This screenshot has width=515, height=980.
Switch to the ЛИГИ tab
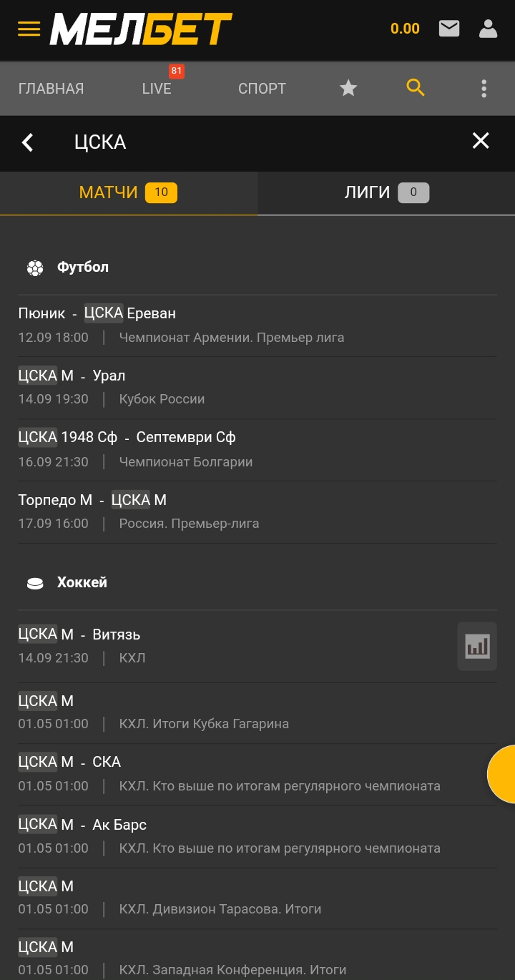(386, 192)
